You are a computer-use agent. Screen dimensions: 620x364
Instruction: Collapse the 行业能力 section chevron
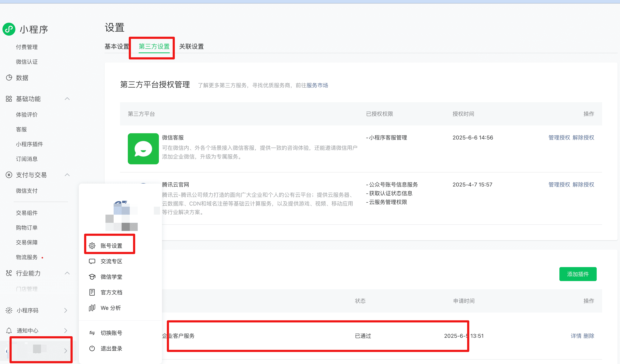(x=67, y=273)
